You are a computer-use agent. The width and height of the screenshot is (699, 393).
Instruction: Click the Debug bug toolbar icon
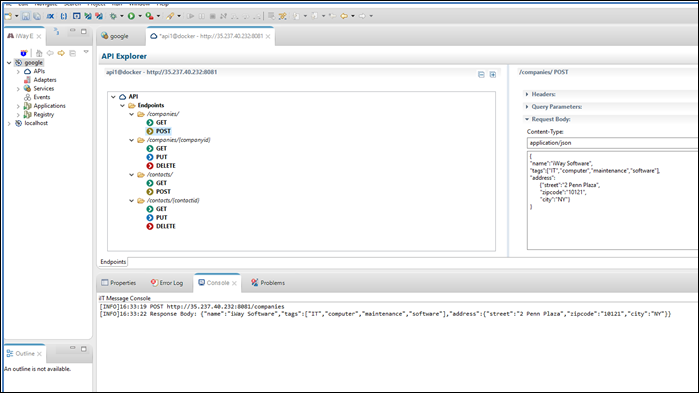click(x=113, y=16)
